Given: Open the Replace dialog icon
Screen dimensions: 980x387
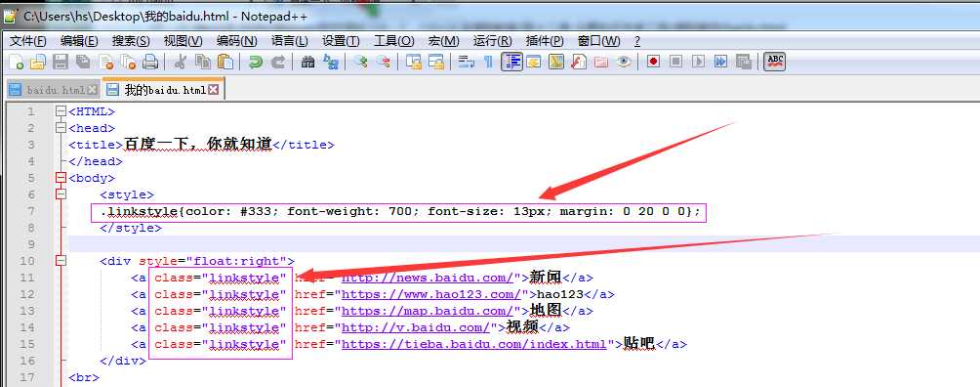Looking at the screenshot, I should (x=331, y=62).
